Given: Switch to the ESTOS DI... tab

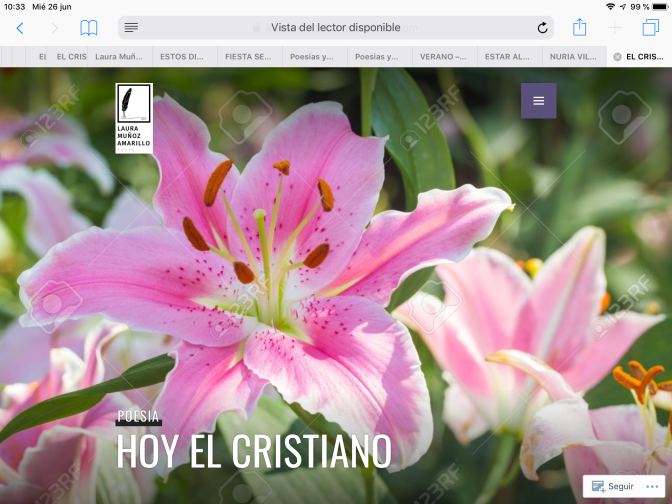Looking at the screenshot, I should tap(182, 57).
